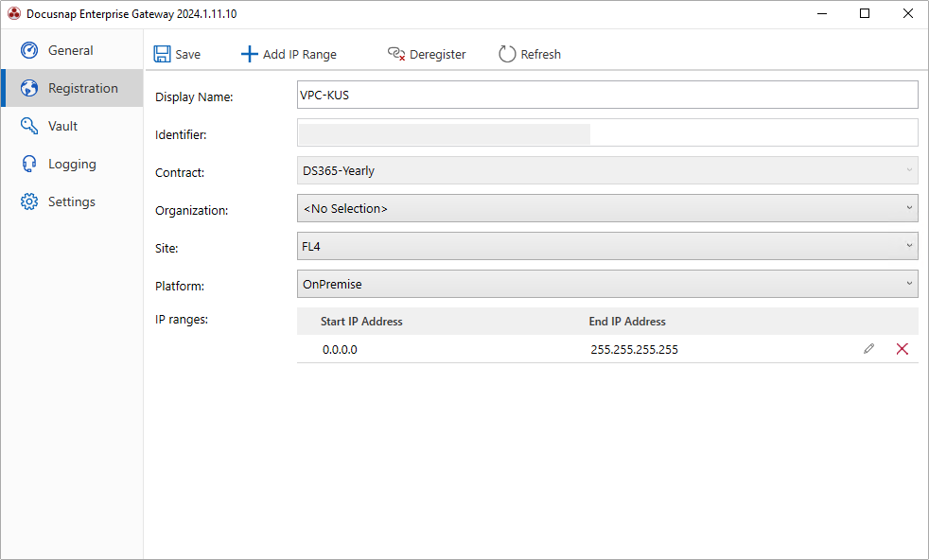Go to the Logging section

click(71, 165)
